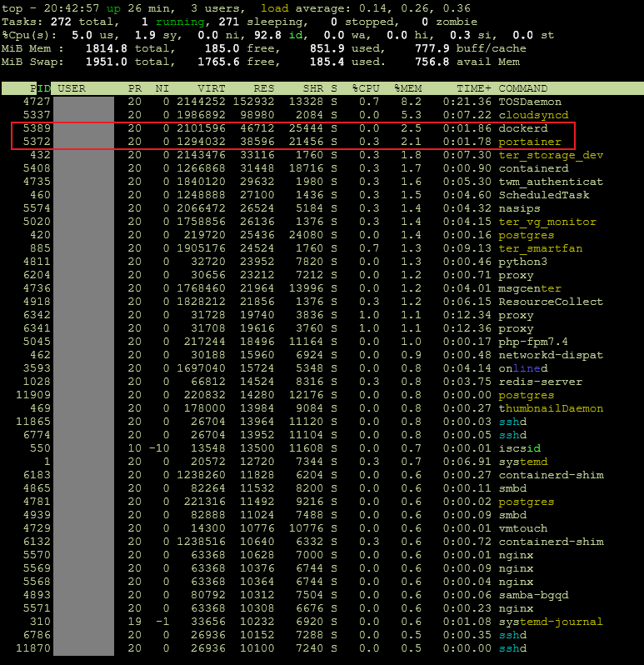This screenshot has width=644, height=665.
Task: Click the 1814.8 total memory value
Action: [106, 48]
